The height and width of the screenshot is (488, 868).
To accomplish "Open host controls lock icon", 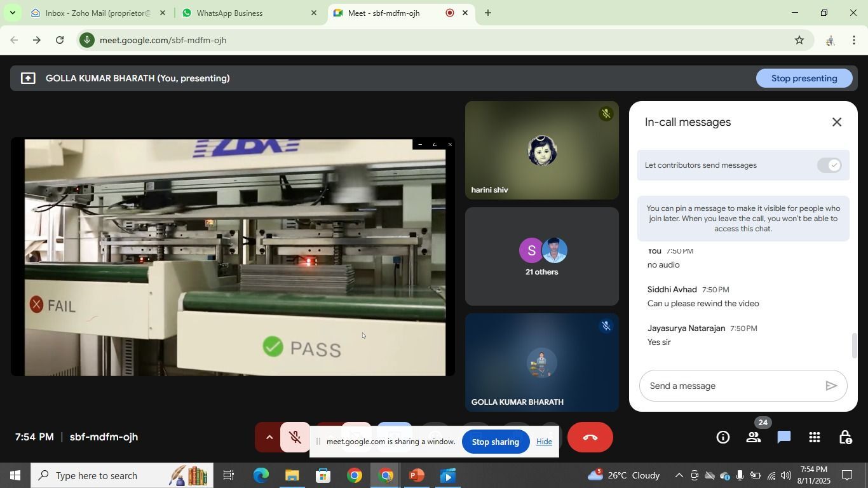I will pyautogui.click(x=845, y=437).
